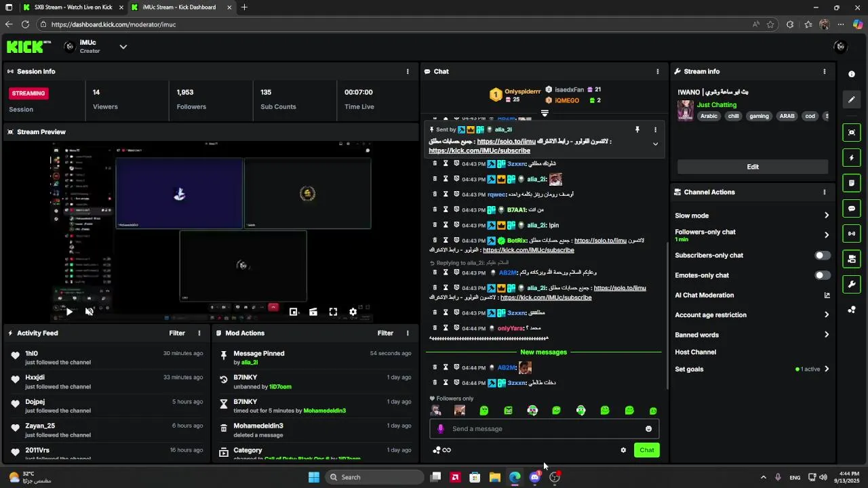
Task: Ban user onlyYara via shield icon
Action: tap(456, 328)
